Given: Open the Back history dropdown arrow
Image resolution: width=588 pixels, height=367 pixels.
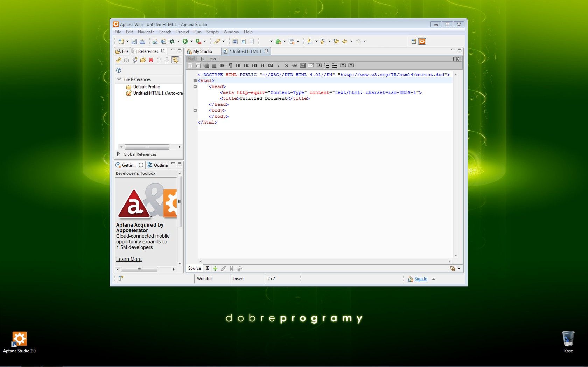Looking at the screenshot, I should [x=351, y=41].
